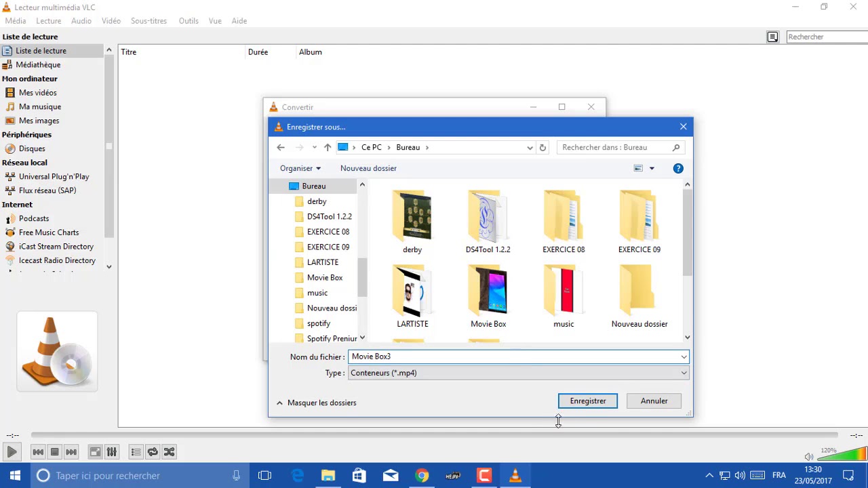This screenshot has height=488, width=868.
Task: Open the dialog help icon
Action: coord(678,168)
